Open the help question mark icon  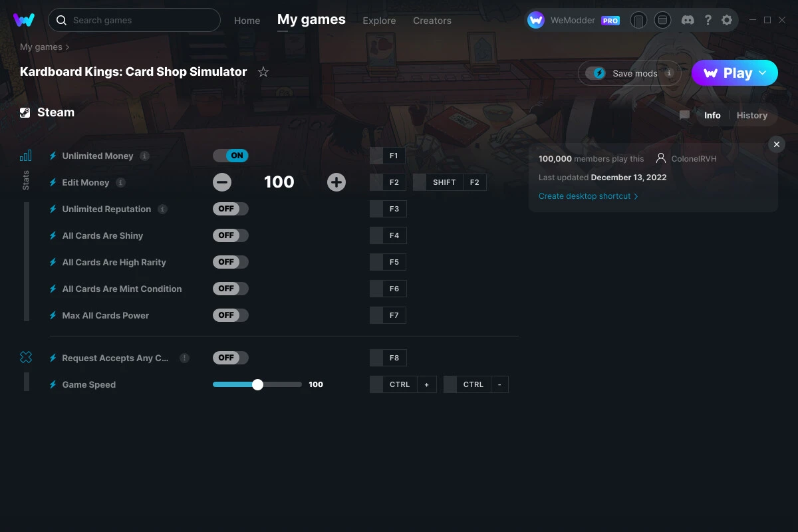click(708, 20)
